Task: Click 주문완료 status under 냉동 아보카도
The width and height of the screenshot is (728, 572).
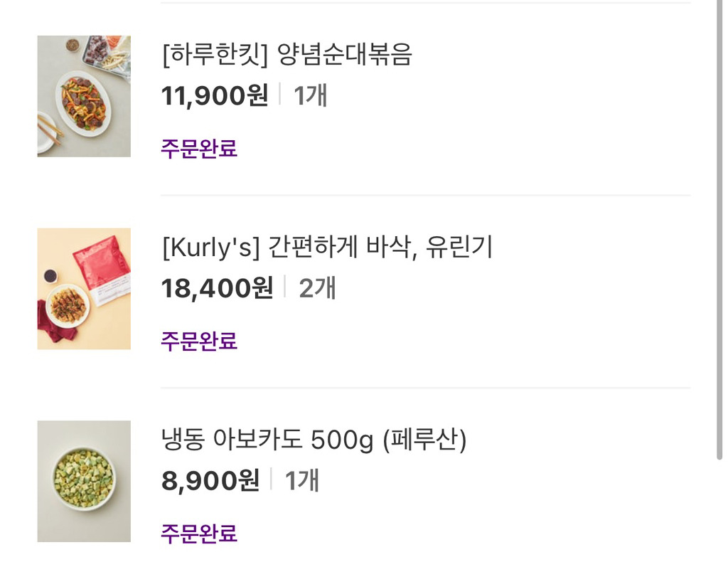Action: (199, 534)
